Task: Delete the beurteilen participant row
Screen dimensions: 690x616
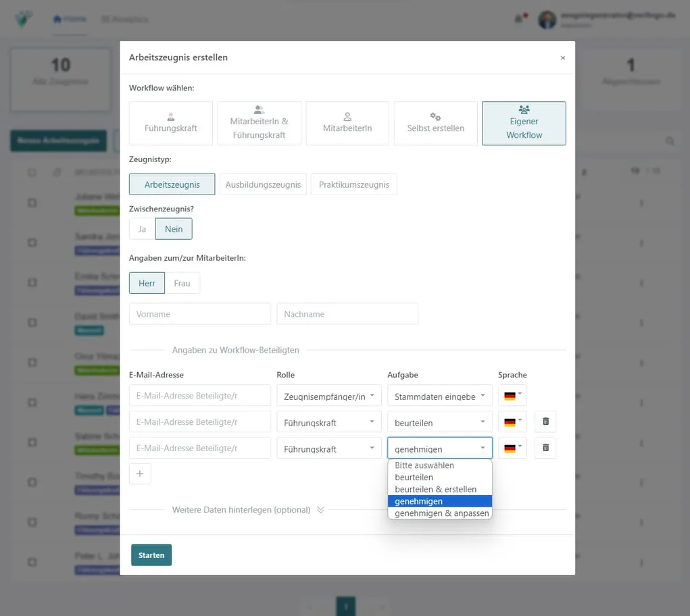Action: (x=545, y=421)
